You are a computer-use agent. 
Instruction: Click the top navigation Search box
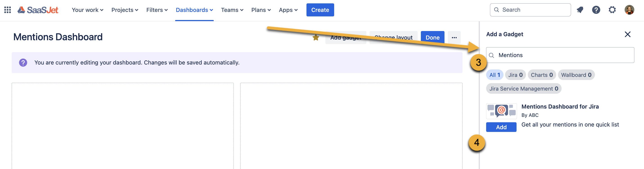[530, 10]
